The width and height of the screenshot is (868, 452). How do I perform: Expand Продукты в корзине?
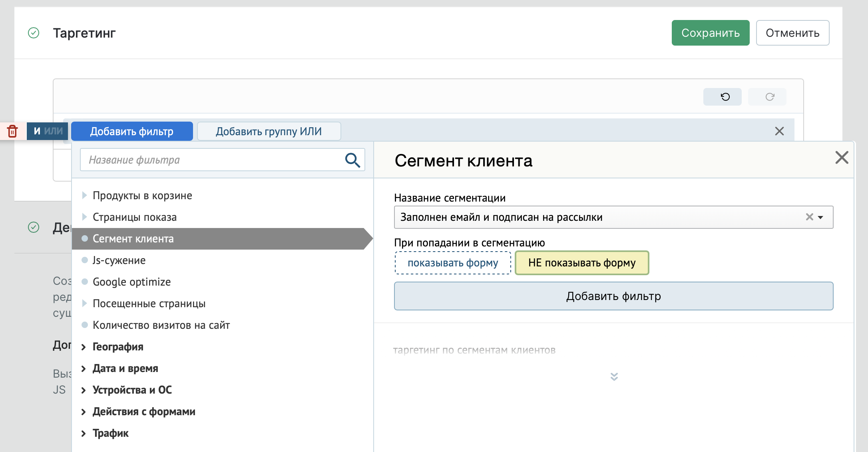[84, 195]
